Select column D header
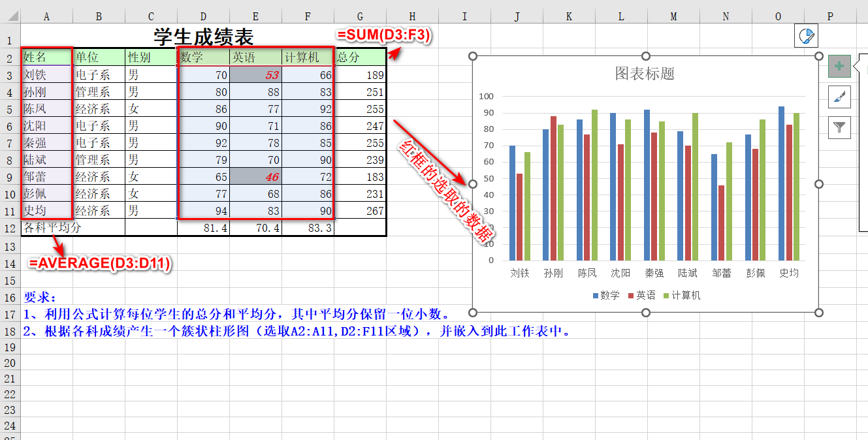This screenshot has width=868, height=440. tap(203, 16)
